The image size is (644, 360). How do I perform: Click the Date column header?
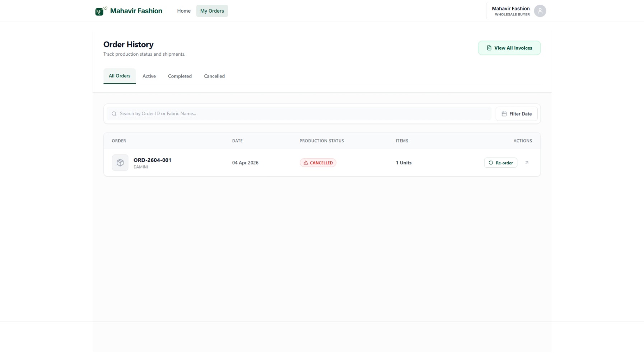[237, 141]
